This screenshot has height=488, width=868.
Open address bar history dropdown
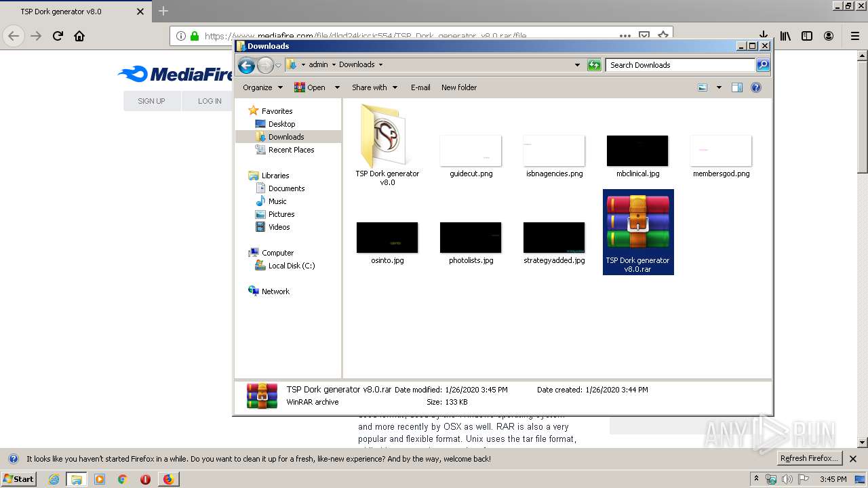point(577,65)
